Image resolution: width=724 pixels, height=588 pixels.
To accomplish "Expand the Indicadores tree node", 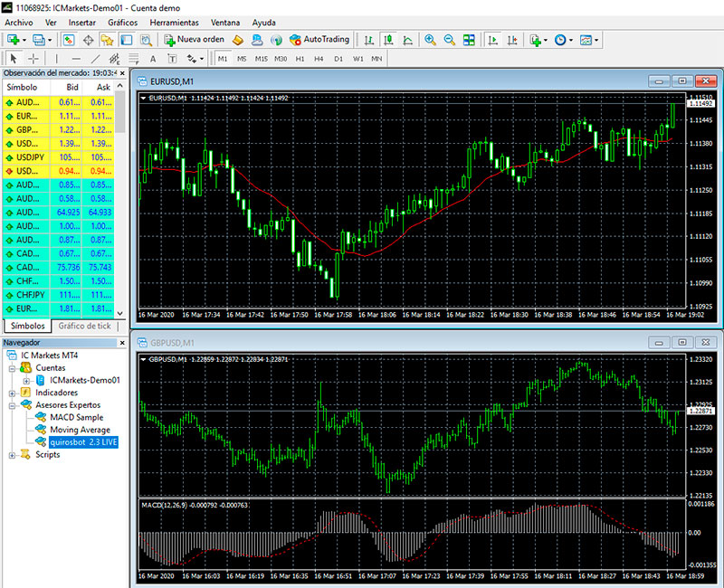I will (x=13, y=393).
